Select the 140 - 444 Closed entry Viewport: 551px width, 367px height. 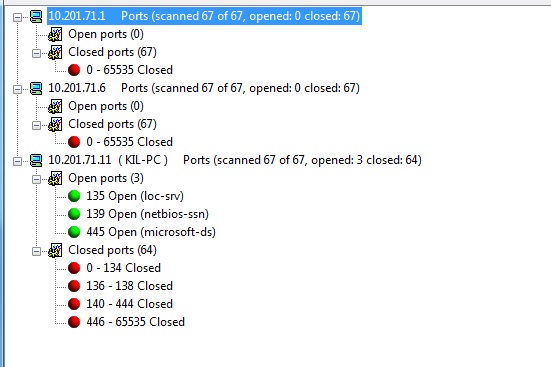(129, 304)
